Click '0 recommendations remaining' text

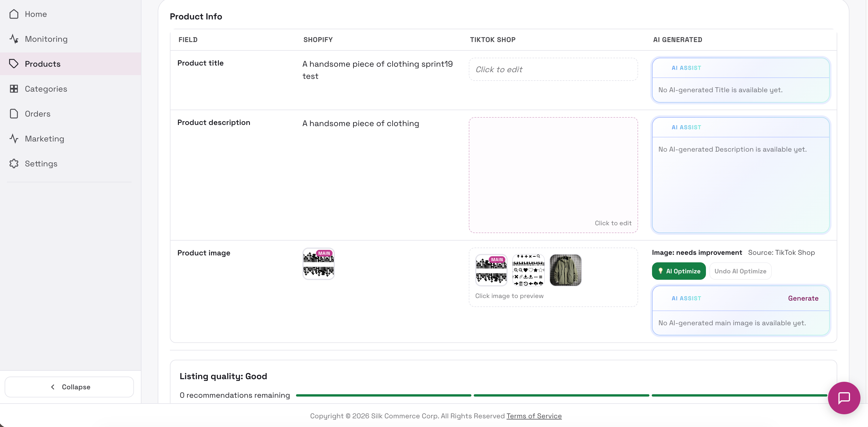click(x=235, y=395)
